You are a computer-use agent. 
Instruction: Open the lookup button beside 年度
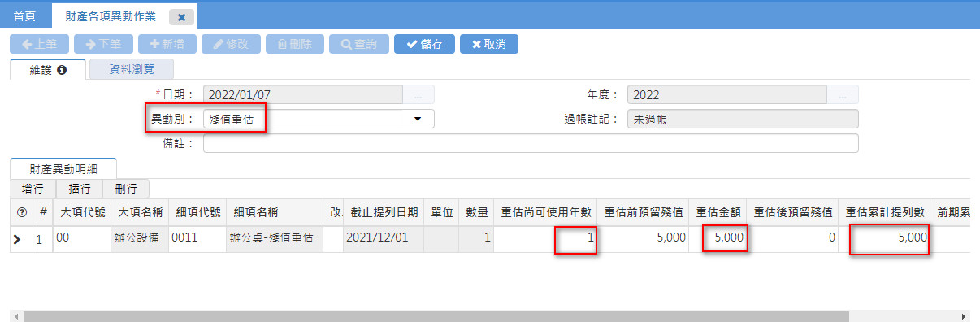tap(843, 94)
